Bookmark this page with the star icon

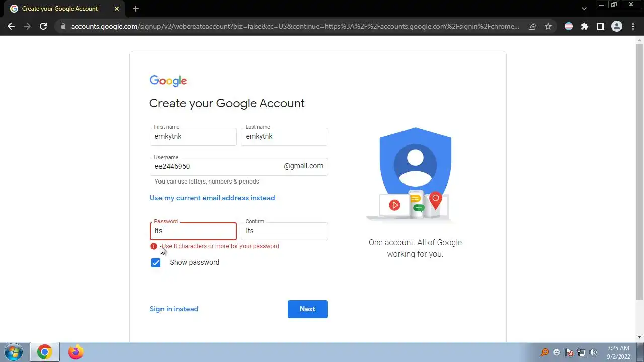548,26
